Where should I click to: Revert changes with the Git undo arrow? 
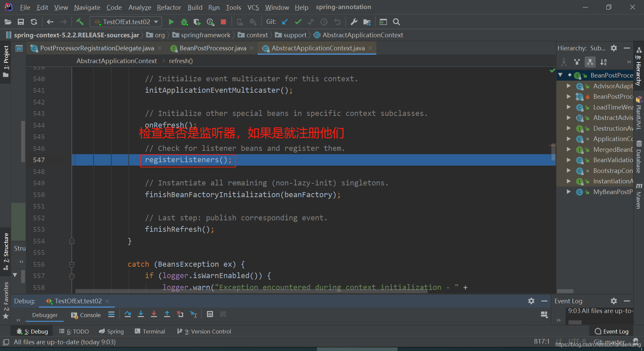337,22
